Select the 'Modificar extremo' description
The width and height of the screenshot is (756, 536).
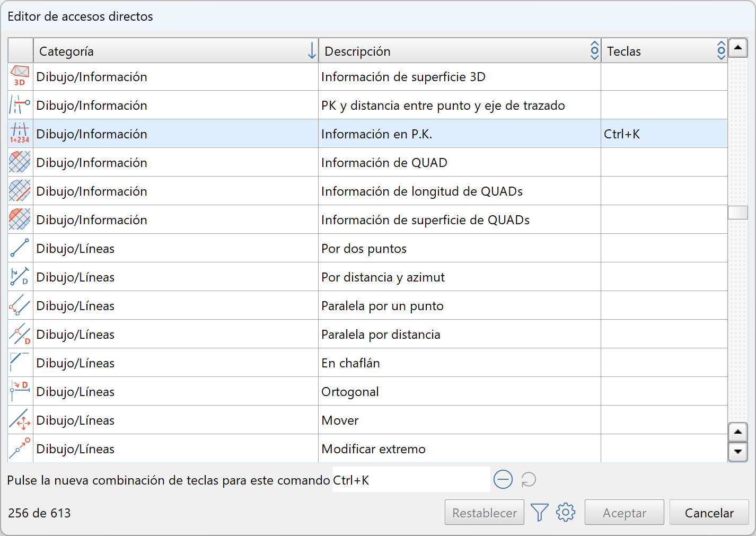374,449
